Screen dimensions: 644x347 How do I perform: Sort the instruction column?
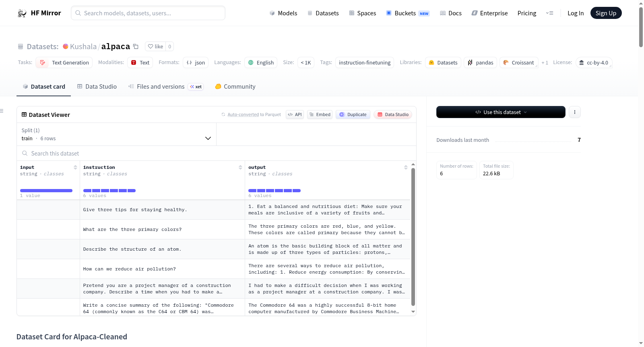pos(240,167)
